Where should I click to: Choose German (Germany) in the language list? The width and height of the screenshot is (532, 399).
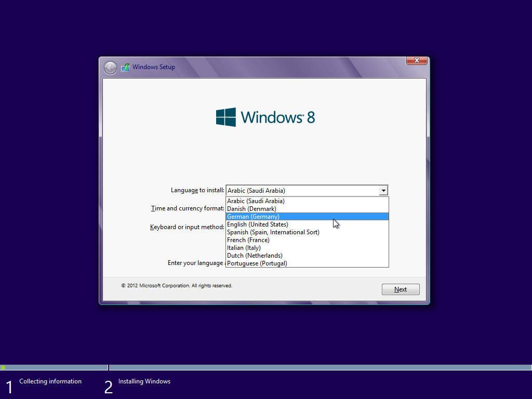click(307, 217)
